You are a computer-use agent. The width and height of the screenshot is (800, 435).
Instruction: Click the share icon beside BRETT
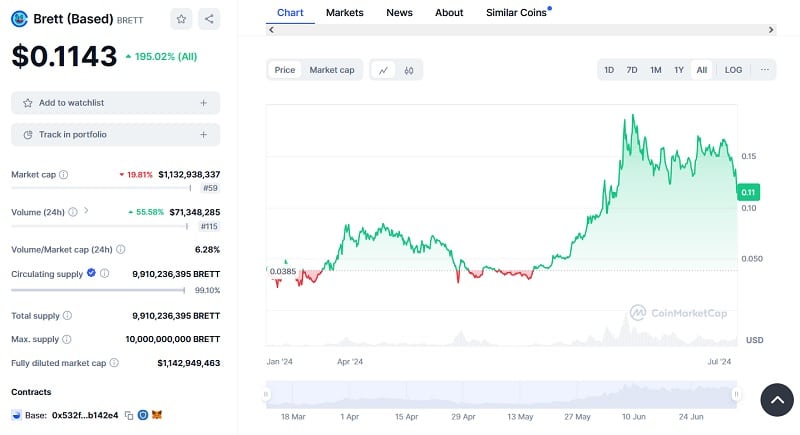[208, 18]
